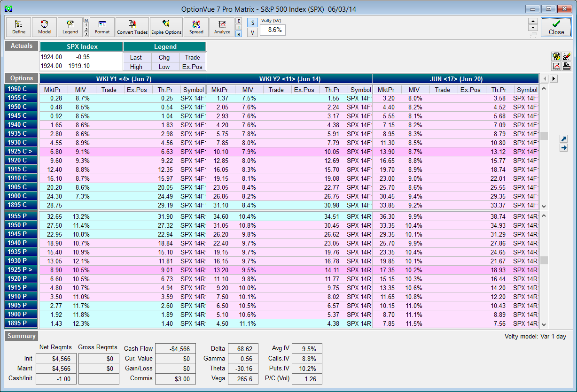Viewport: 577px width, 392px height.
Task: Click the Volty (SV) 8.6% field
Action: [273, 30]
